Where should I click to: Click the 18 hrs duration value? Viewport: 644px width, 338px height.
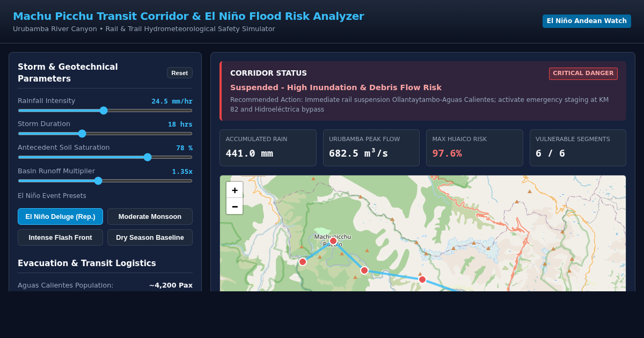coord(180,124)
